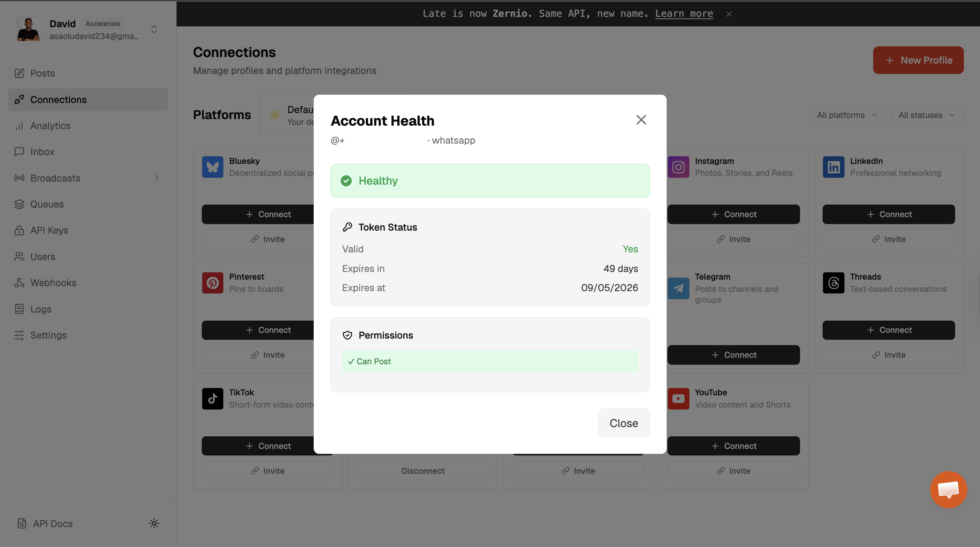Open the orange chat support bubble
This screenshot has width=980, height=547.
[948, 490]
